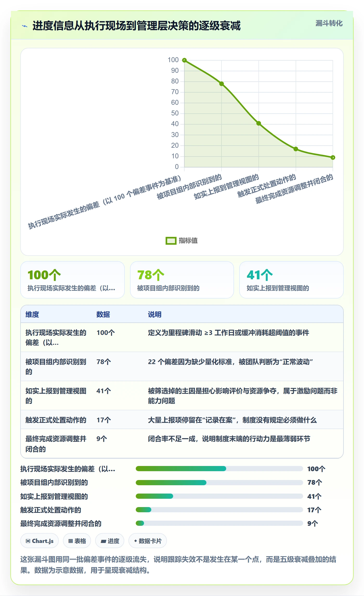This screenshot has height=596, width=364.
Task: Click the main title 进度信息从执行现场
Action: [x=136, y=26]
